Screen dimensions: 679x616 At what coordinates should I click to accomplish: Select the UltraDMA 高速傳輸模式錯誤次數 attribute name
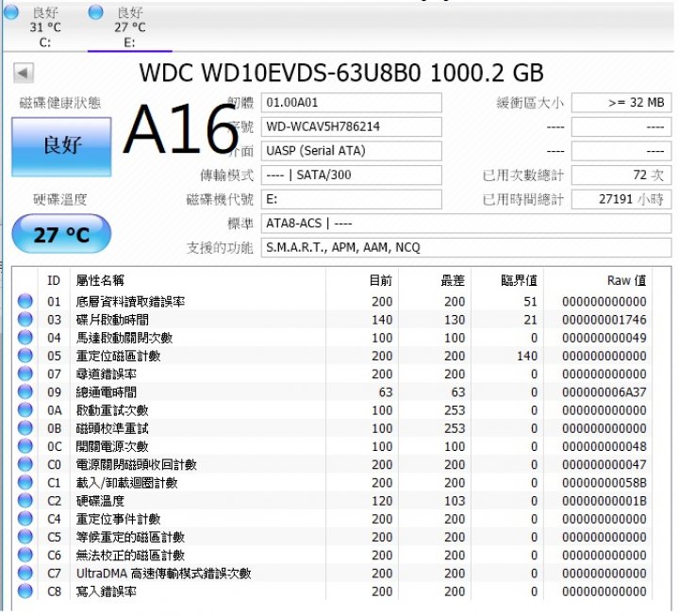coord(164,574)
